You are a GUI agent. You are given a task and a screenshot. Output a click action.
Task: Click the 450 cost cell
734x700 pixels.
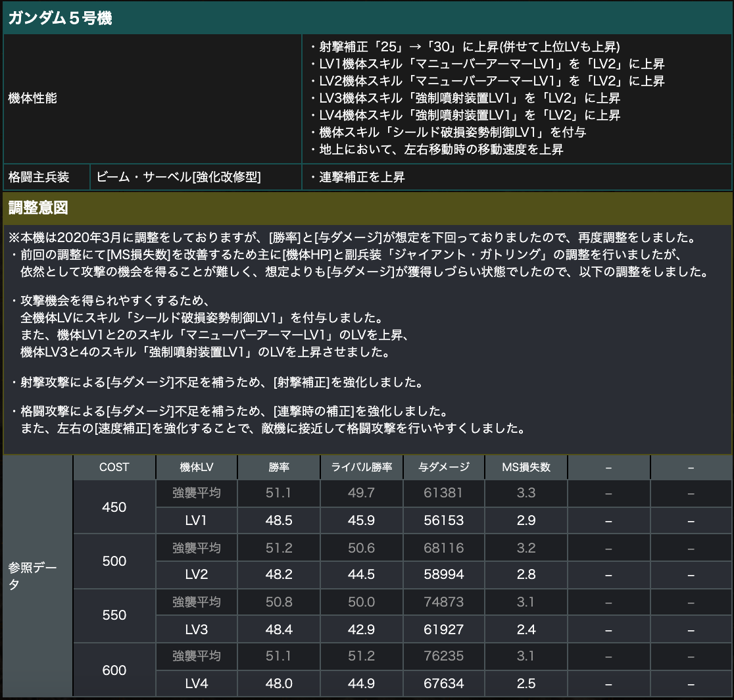[114, 507]
